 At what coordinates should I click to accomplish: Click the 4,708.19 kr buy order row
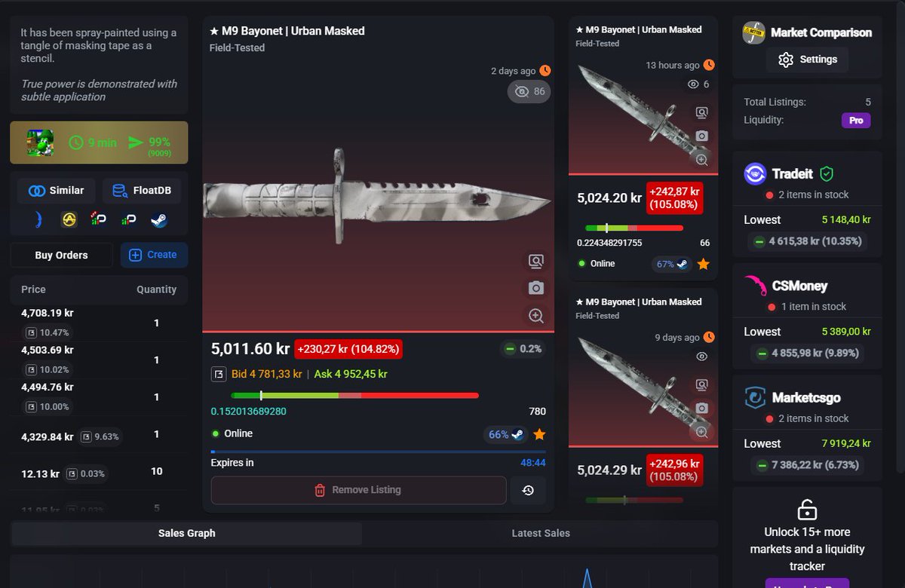[x=99, y=323]
